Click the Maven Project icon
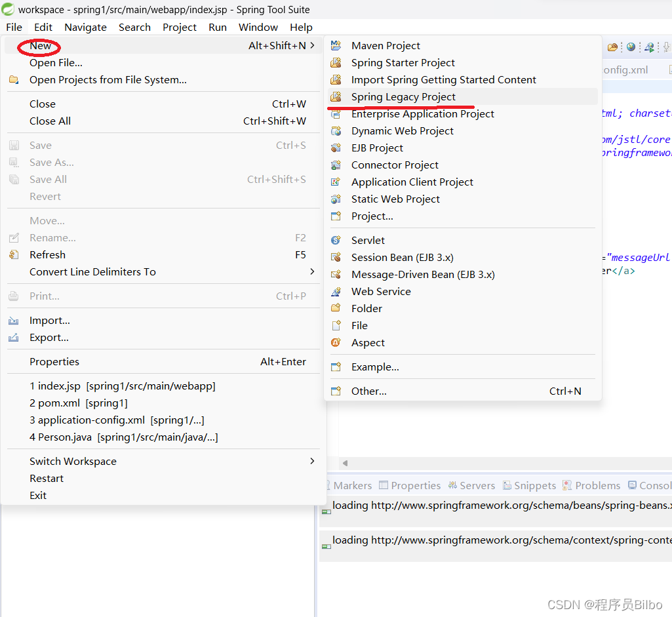This screenshot has height=617, width=672. pos(336,45)
